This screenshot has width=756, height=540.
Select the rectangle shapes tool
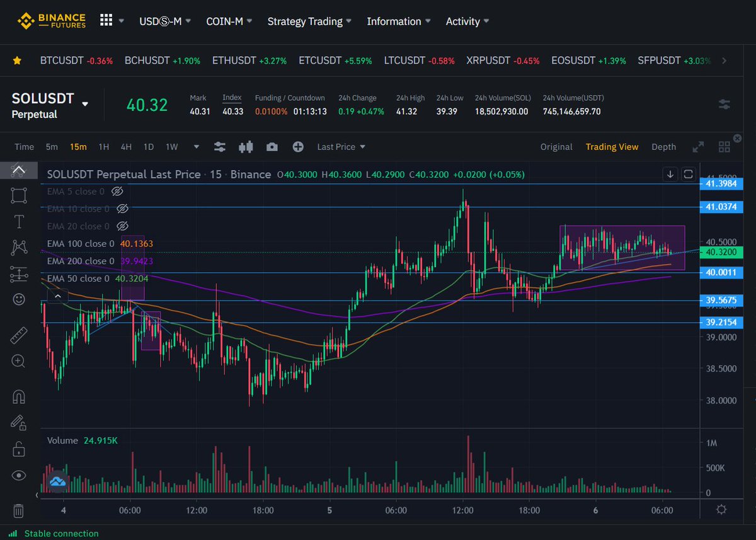click(19, 195)
